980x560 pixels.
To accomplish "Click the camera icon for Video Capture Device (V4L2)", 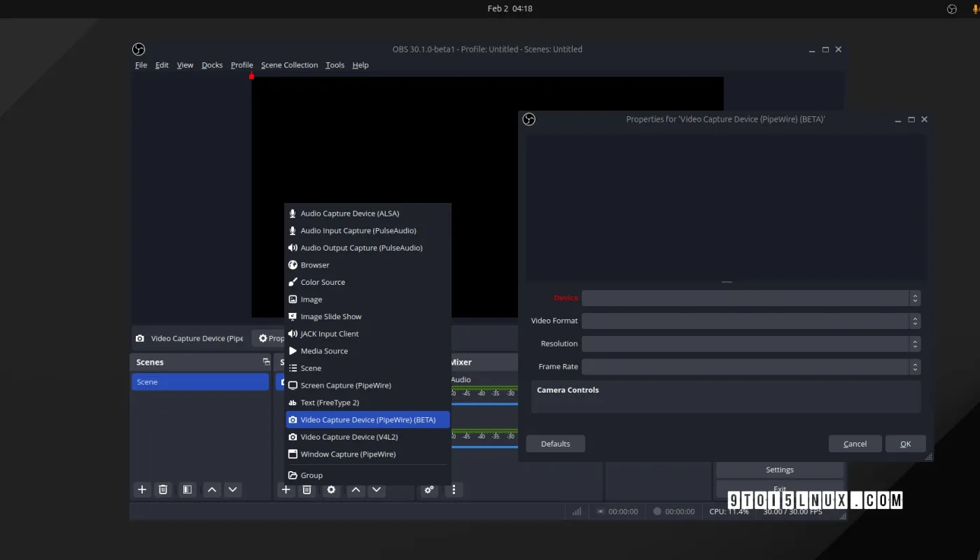I will [x=293, y=437].
